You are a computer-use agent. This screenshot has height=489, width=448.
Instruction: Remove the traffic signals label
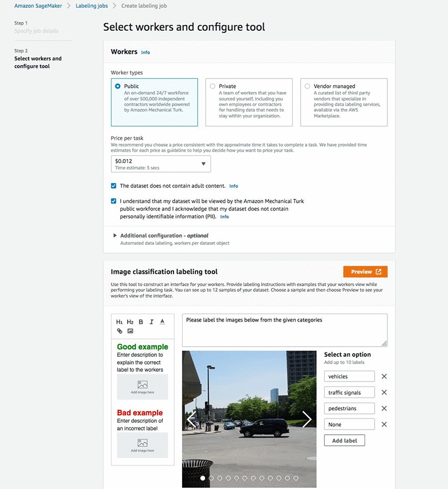coord(384,392)
